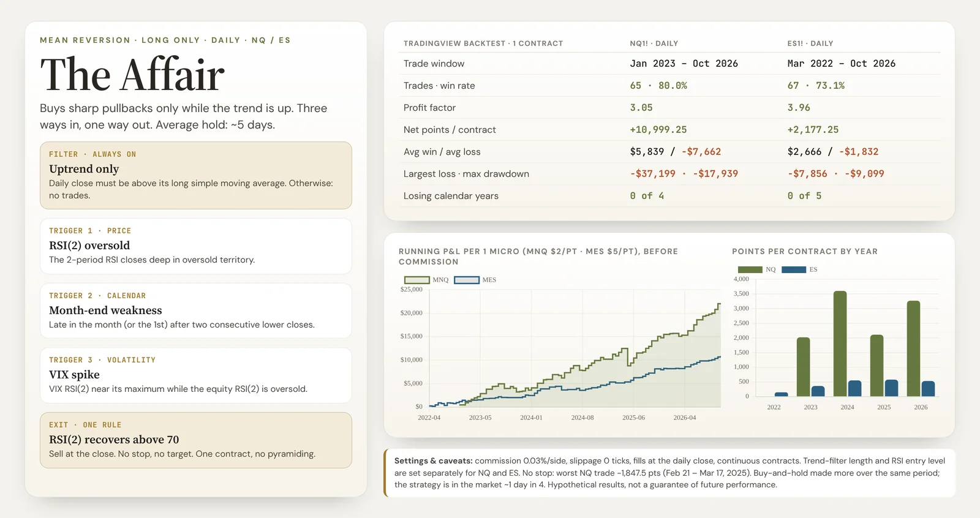Click the '2024' bar chart x-axis label

point(847,407)
